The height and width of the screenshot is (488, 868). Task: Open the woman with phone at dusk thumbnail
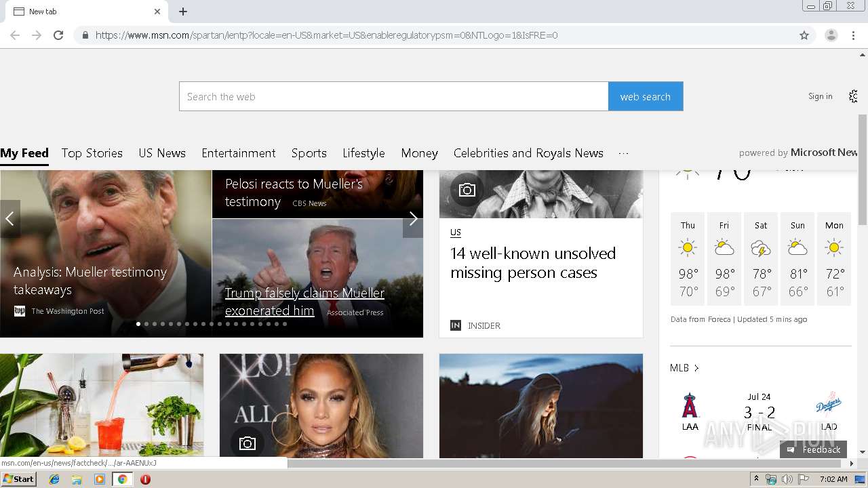point(541,405)
